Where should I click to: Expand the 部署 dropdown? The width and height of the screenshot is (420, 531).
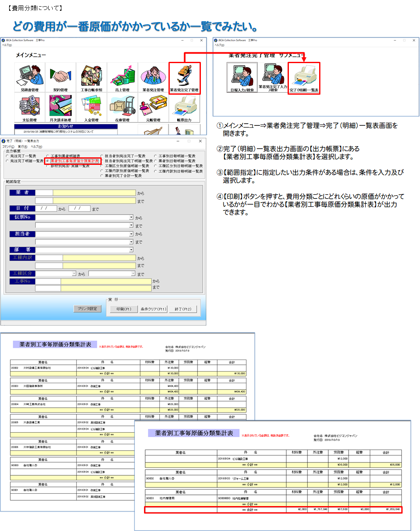[x=131, y=250]
